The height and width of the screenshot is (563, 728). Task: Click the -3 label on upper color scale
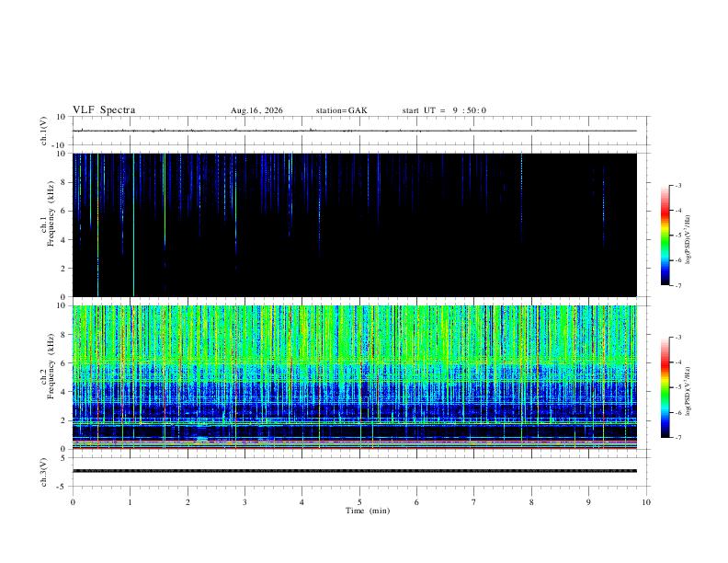coord(677,185)
